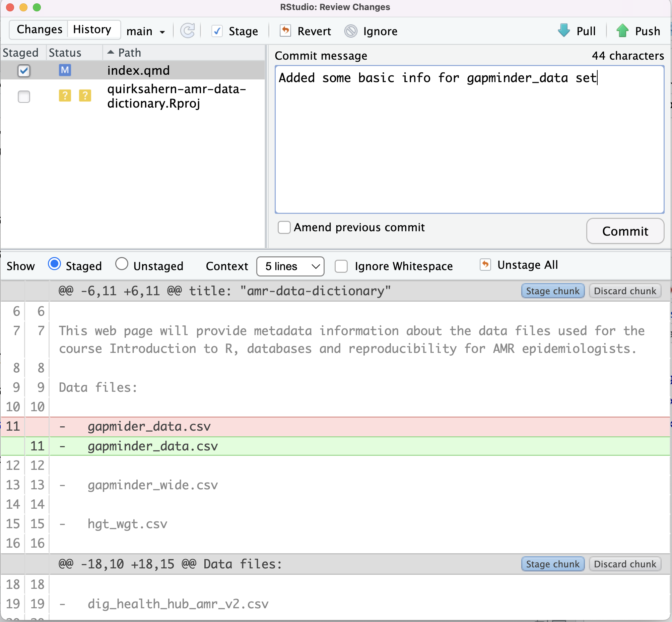Select the index.qmd file row
Viewport: 672px width, 622px height.
pyautogui.click(x=133, y=70)
